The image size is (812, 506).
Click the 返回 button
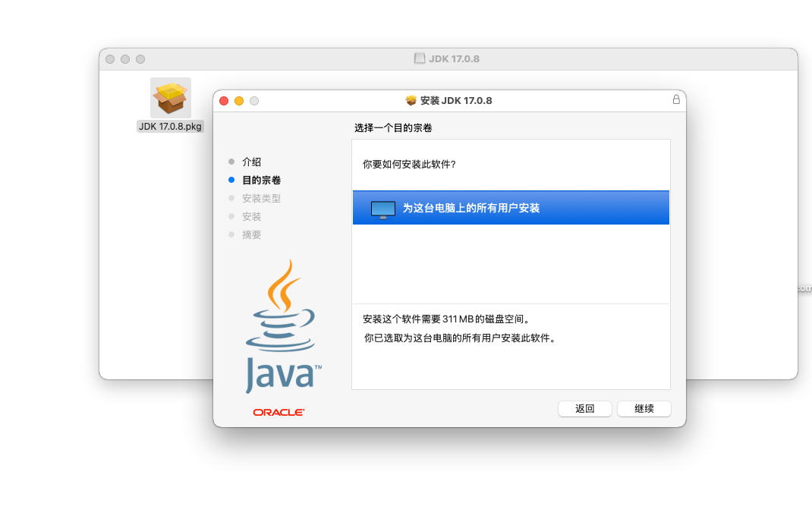584,409
